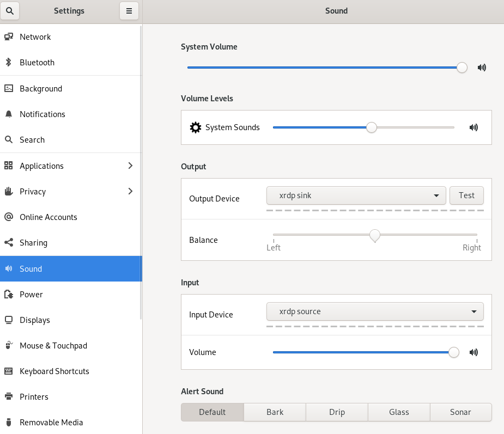Expand the Applications settings chevron

(130, 166)
